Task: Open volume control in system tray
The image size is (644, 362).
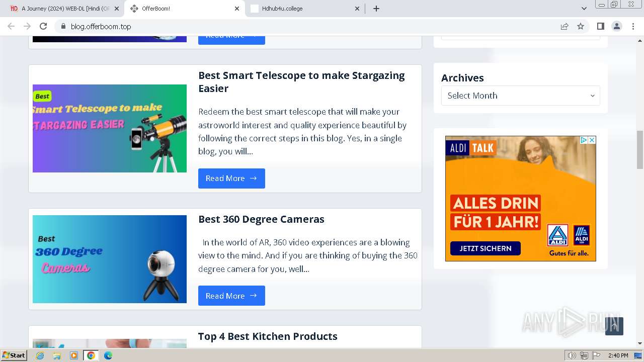Action: tap(572, 355)
